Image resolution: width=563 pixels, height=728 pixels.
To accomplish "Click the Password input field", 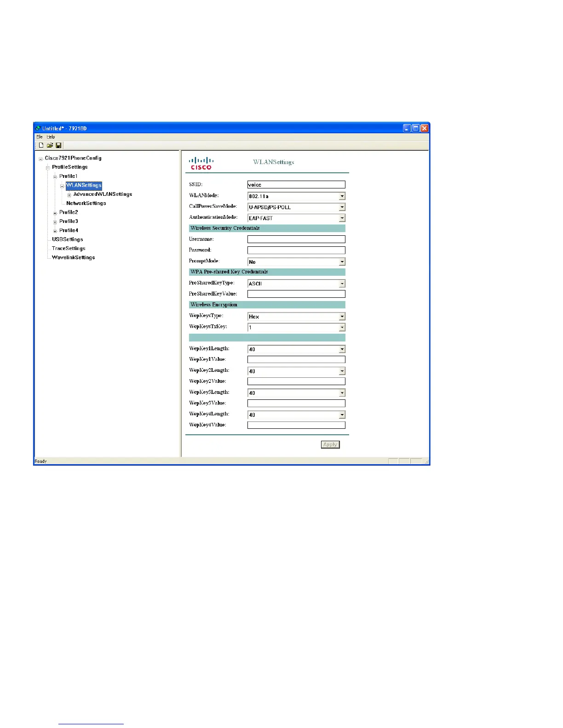I will click(x=296, y=250).
